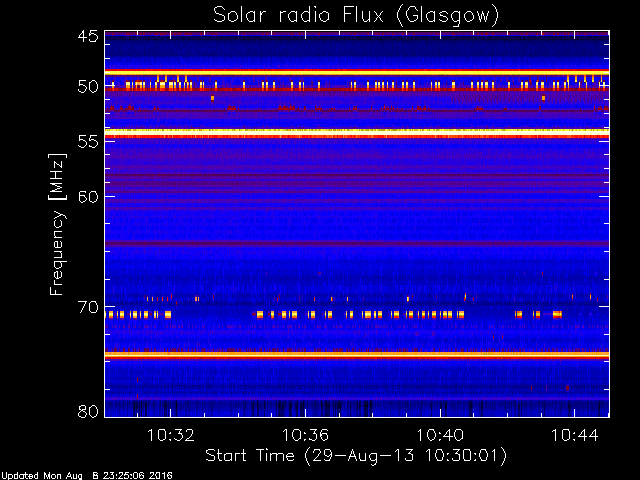Click the 10:36 time axis label
The width and height of the screenshot is (640, 480).
coord(305,435)
